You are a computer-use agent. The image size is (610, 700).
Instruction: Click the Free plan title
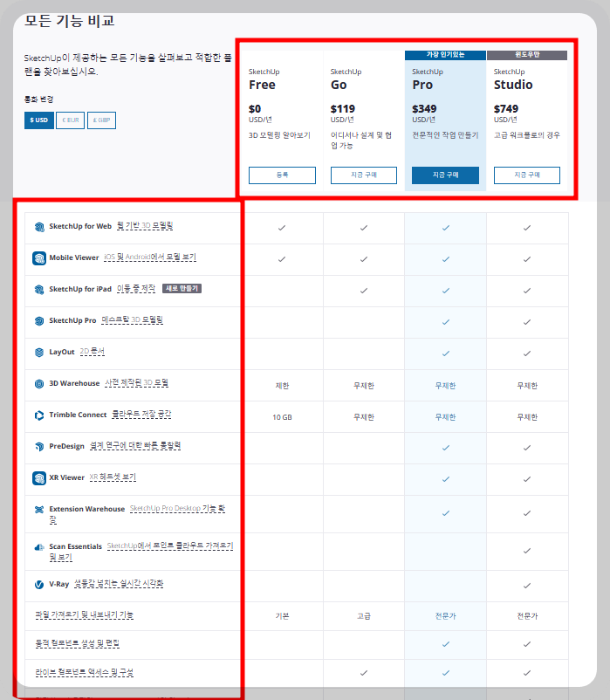(x=262, y=85)
